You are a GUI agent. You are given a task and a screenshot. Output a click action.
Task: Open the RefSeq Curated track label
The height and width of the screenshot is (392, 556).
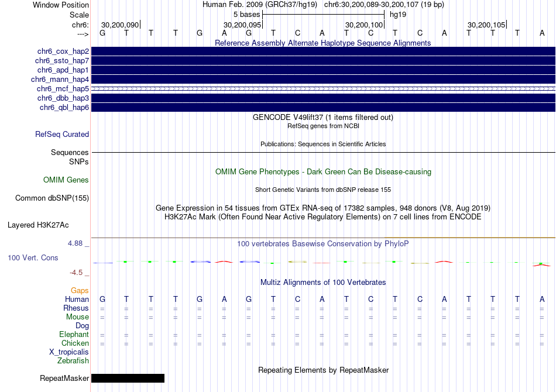[x=62, y=135]
